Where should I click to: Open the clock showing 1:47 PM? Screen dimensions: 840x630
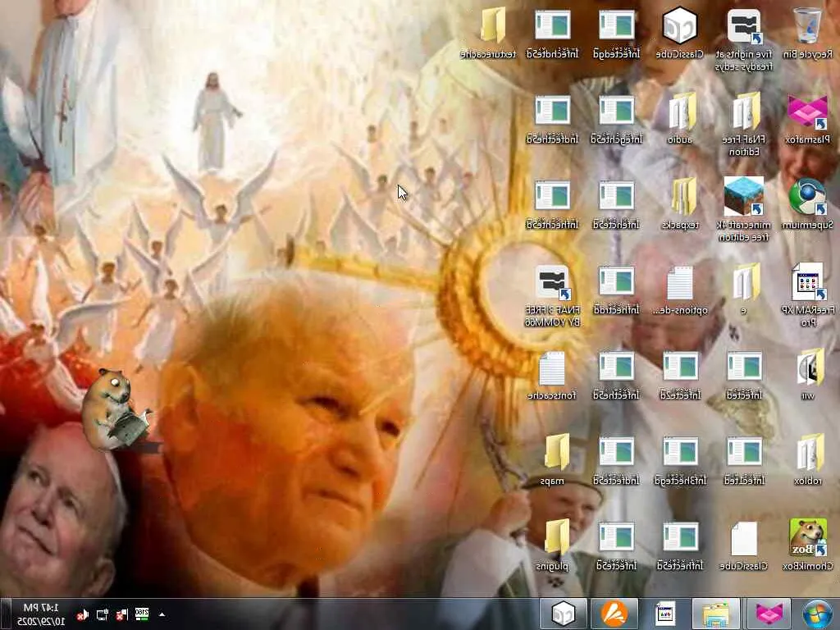[41, 614]
